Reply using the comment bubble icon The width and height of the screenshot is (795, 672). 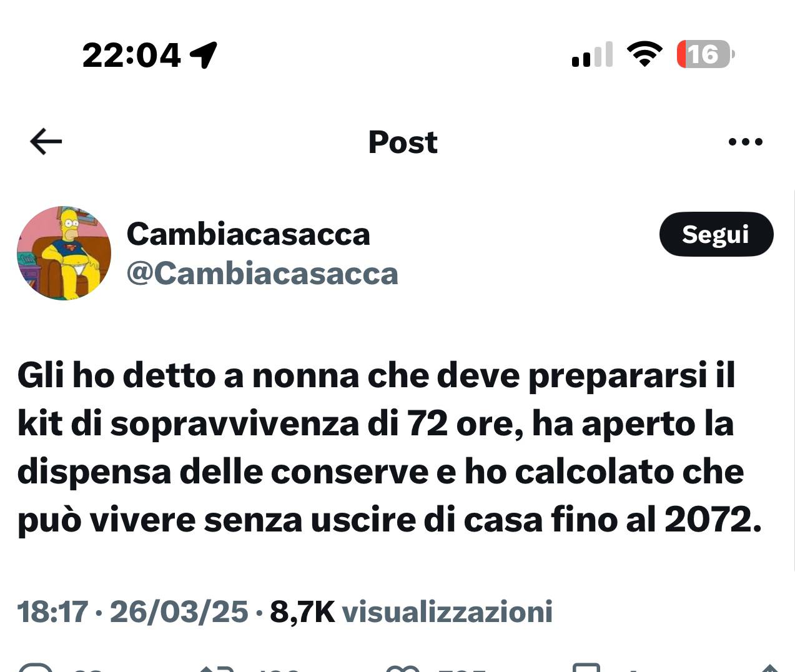pos(36,667)
